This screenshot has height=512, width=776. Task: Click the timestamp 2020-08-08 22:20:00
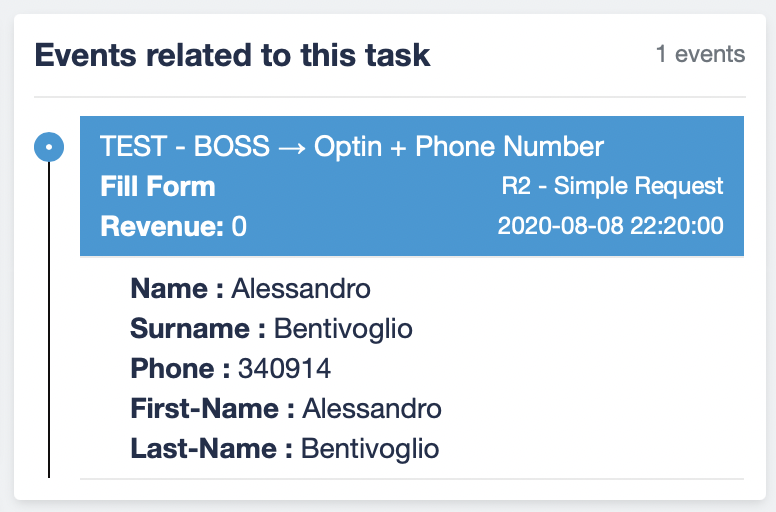coord(610,226)
